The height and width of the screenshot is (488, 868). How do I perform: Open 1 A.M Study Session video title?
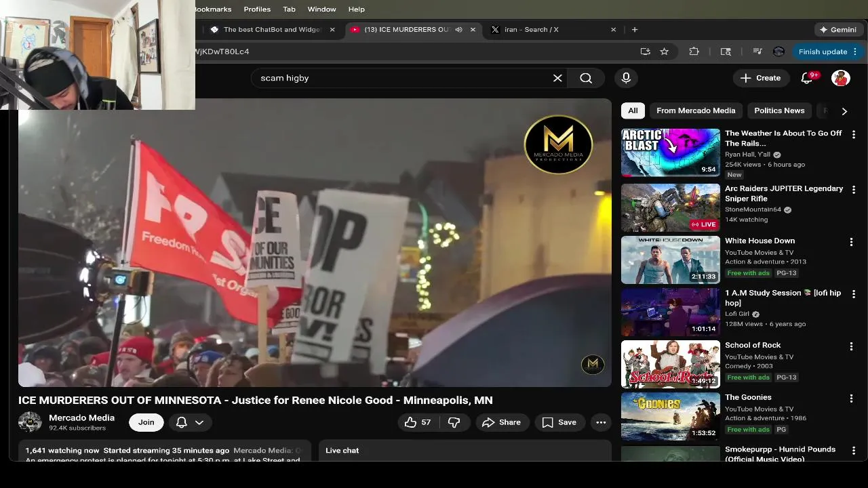coord(783,298)
